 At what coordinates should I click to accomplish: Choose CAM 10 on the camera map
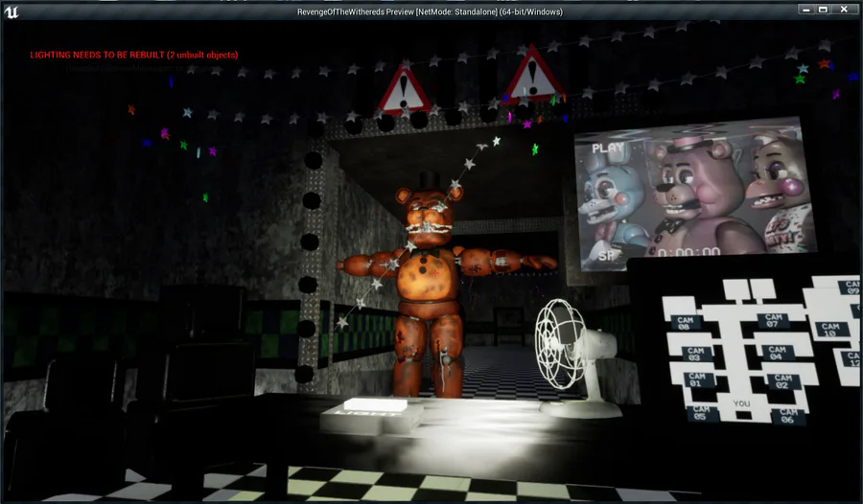830,330
